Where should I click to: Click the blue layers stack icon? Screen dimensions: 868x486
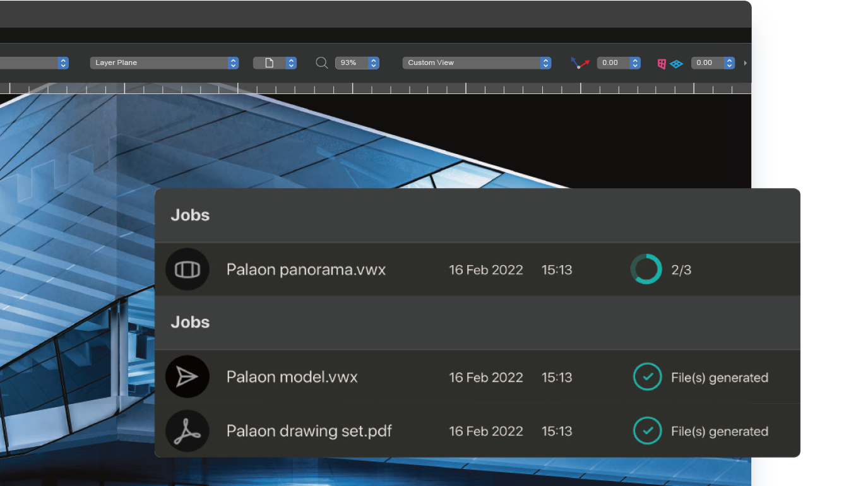pos(677,63)
